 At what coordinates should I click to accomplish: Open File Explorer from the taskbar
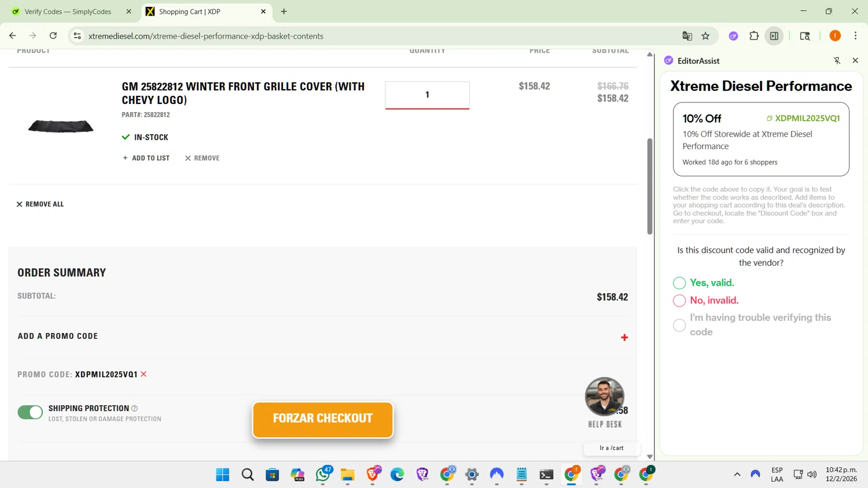[x=347, y=475]
